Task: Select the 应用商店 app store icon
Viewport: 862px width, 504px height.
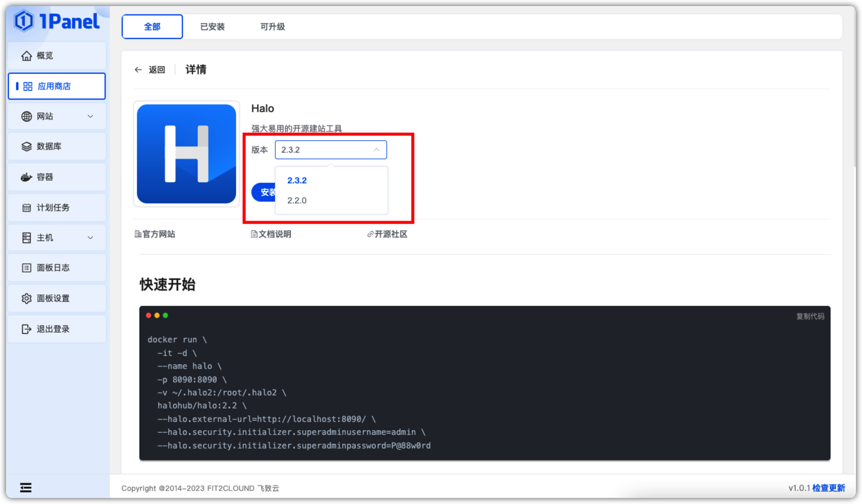Action: (27, 85)
